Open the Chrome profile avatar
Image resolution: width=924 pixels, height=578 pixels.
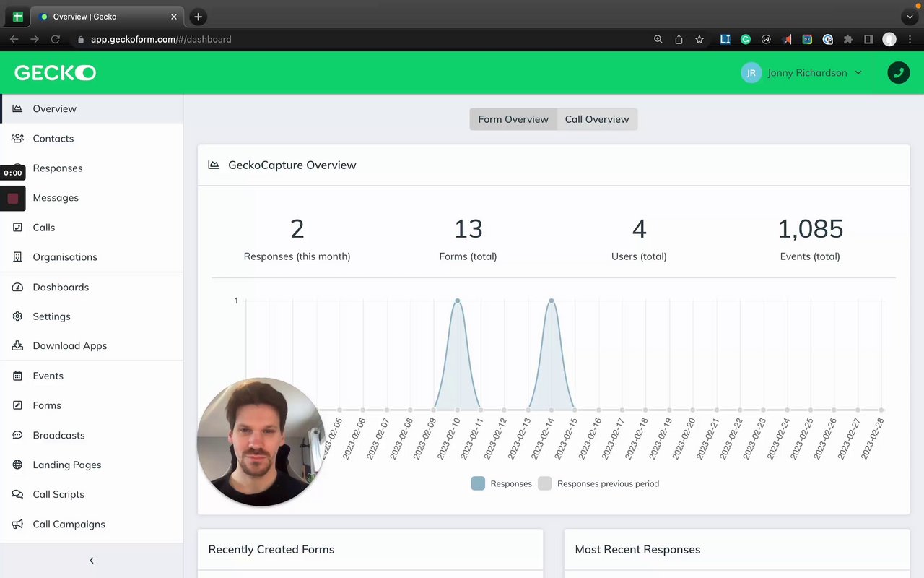[x=889, y=39]
